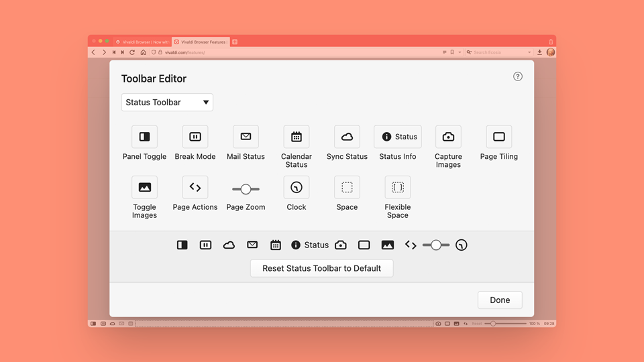Click calendar icon in the toolbar preview strip
The image size is (644, 362).
pos(276,245)
